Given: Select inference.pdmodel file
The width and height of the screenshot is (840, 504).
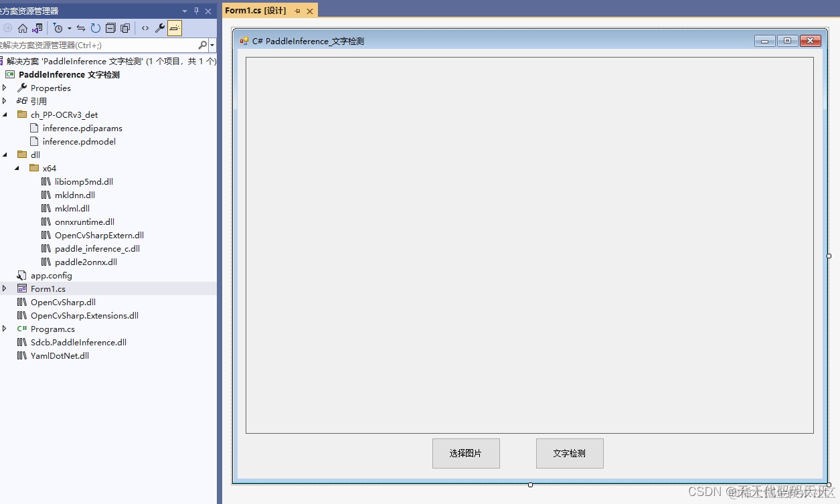Looking at the screenshot, I should point(79,141).
